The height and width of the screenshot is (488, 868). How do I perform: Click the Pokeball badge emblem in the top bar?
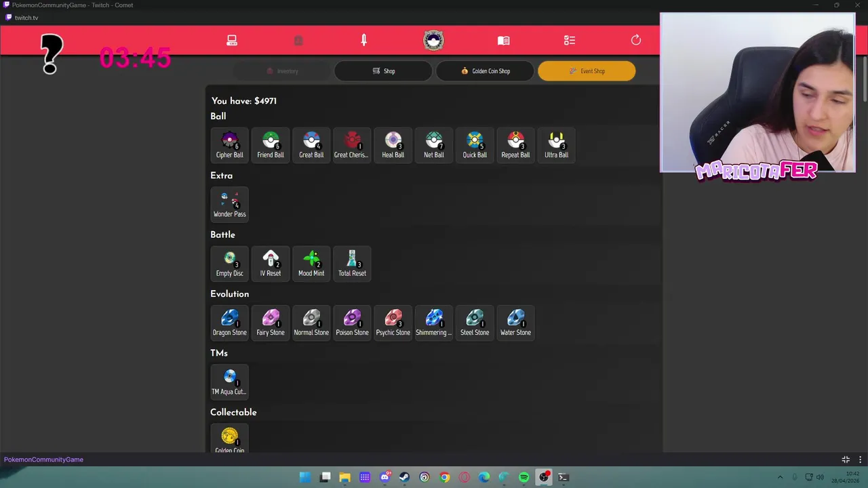pos(433,41)
